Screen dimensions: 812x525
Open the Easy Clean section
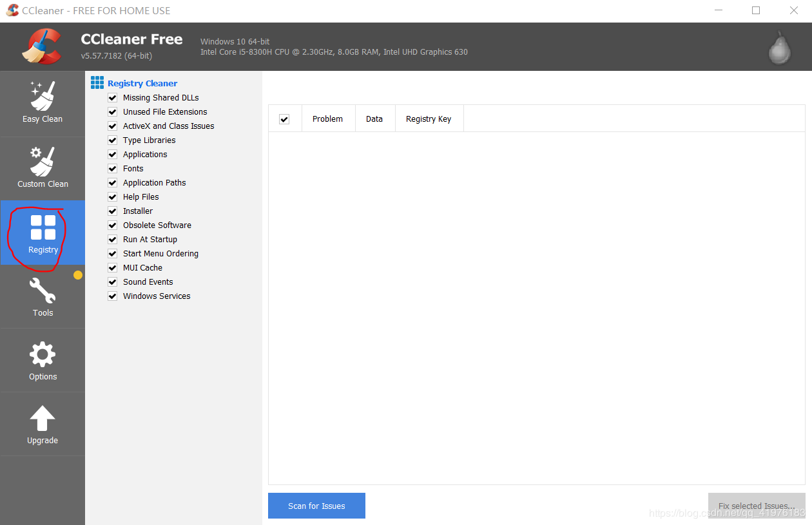43,103
